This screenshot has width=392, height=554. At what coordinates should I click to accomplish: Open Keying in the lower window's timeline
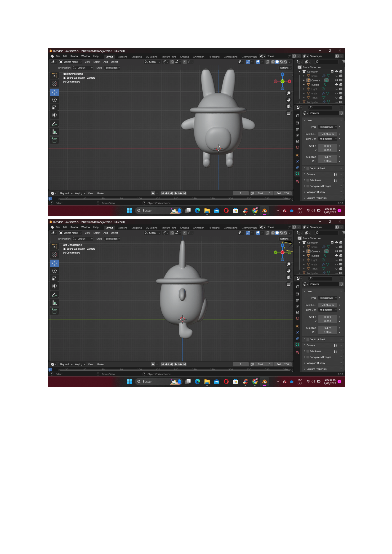coord(80,364)
